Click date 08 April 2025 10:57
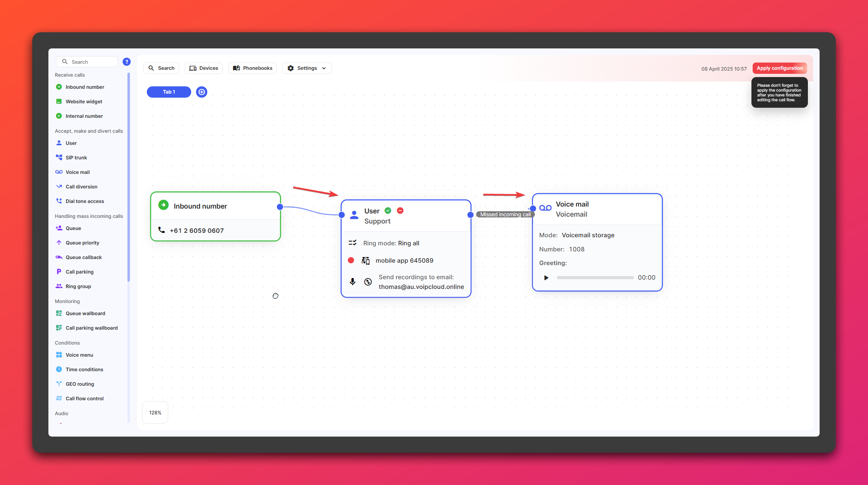The image size is (868, 485). click(724, 69)
